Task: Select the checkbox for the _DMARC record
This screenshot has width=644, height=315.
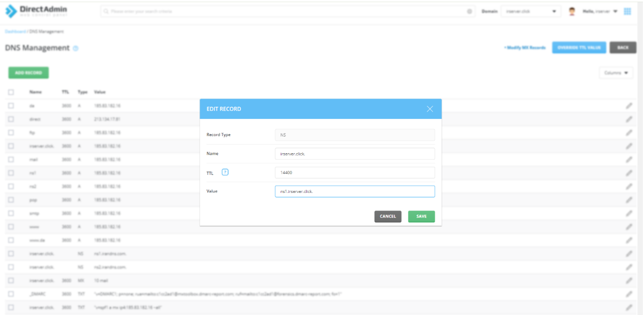Action: pyautogui.click(x=11, y=294)
